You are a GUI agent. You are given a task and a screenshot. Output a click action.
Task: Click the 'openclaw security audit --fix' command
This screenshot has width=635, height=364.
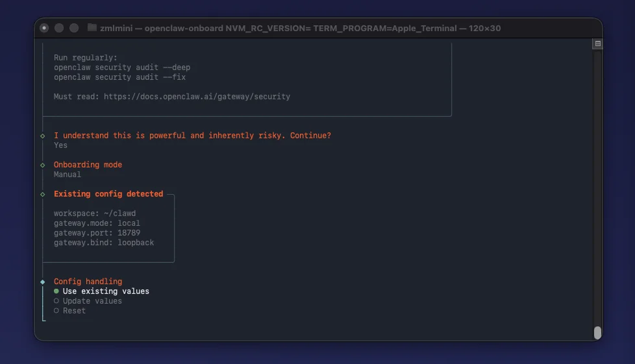(120, 77)
